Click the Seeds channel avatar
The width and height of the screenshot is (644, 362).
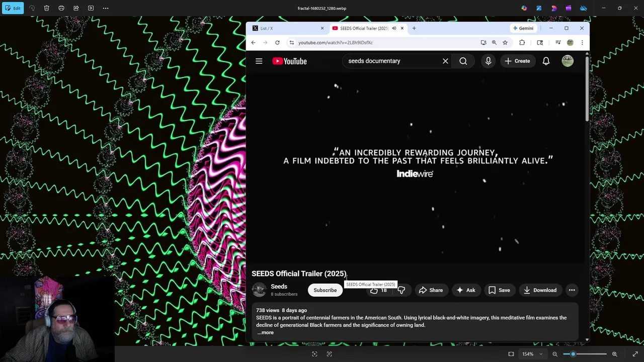[x=259, y=290]
